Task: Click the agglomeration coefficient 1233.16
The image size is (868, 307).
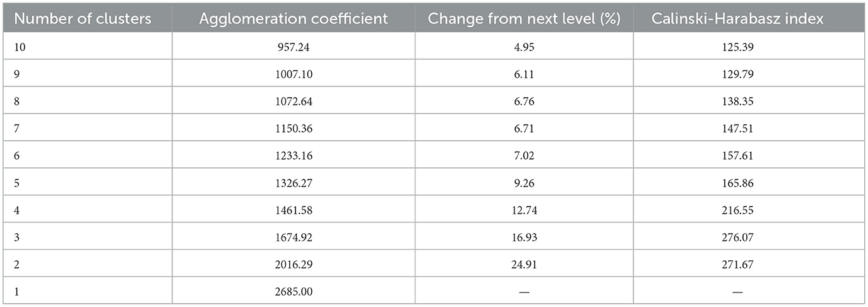Action: (x=294, y=156)
